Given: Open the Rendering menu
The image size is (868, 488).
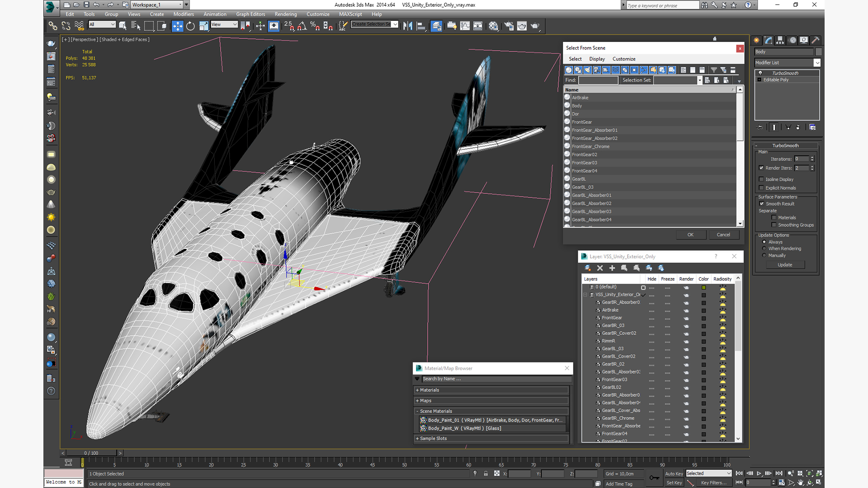Looking at the screenshot, I should (286, 14).
